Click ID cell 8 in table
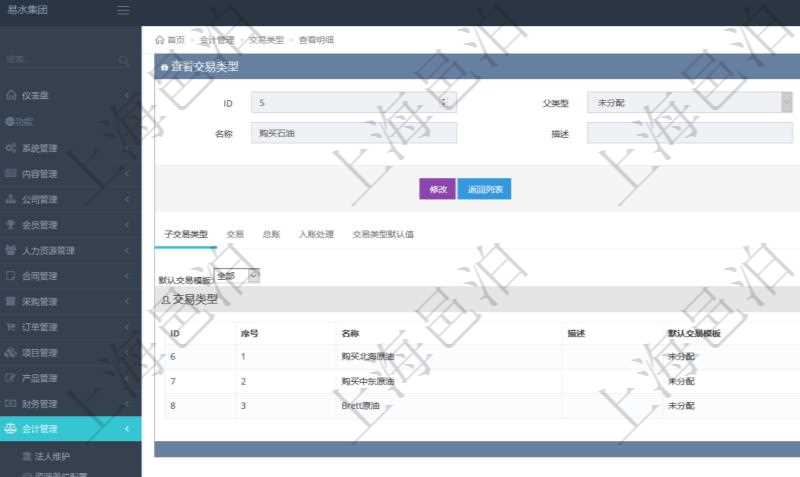The width and height of the screenshot is (800, 477). (173, 406)
